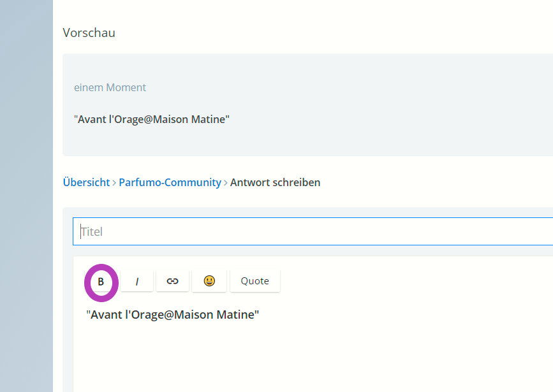Toggle bold formatting with the B button
553x392 pixels.
[x=101, y=281]
